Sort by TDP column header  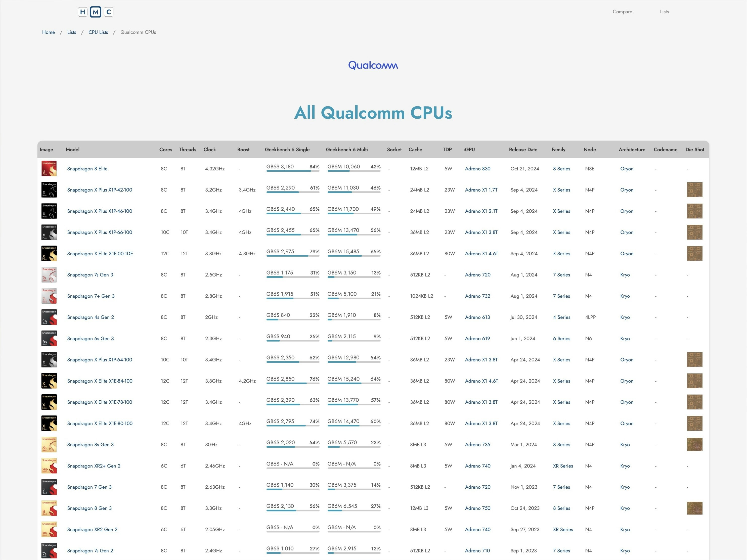(447, 150)
